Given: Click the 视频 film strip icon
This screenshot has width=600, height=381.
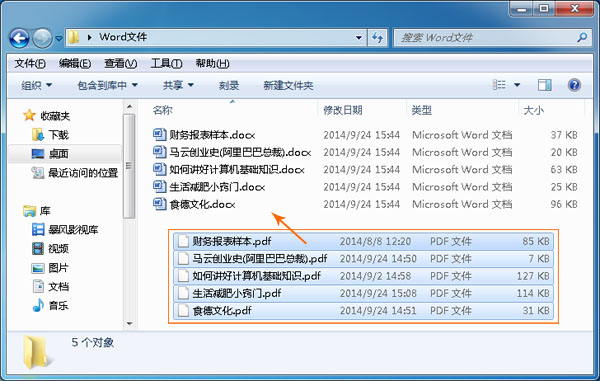Looking at the screenshot, I should click(x=38, y=249).
